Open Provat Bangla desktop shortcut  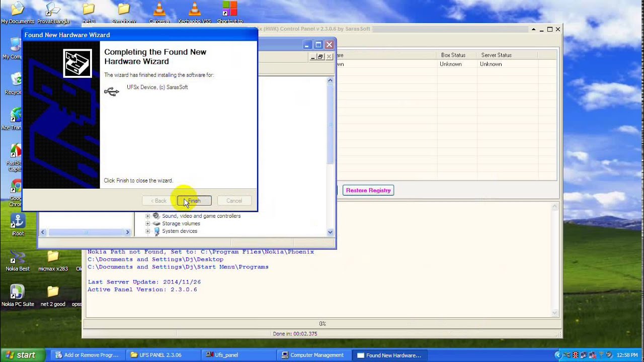tap(53, 13)
